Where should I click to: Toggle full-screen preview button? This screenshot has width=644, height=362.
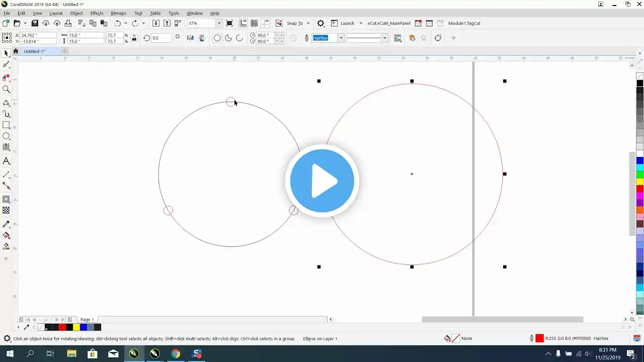point(229,23)
